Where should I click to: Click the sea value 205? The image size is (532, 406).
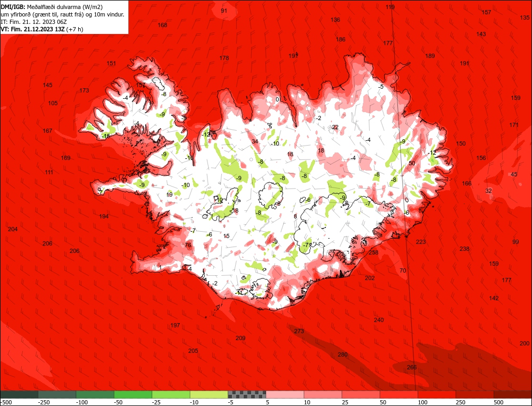pyautogui.click(x=193, y=351)
